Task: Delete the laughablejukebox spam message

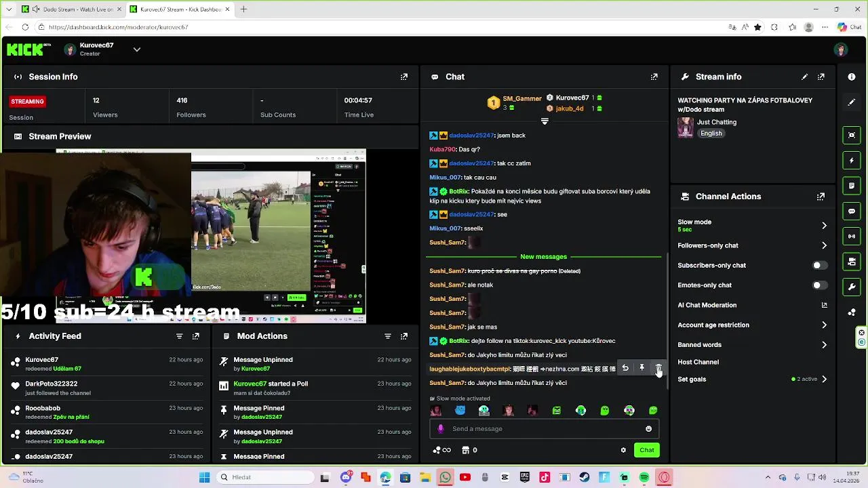Action: 658,368
